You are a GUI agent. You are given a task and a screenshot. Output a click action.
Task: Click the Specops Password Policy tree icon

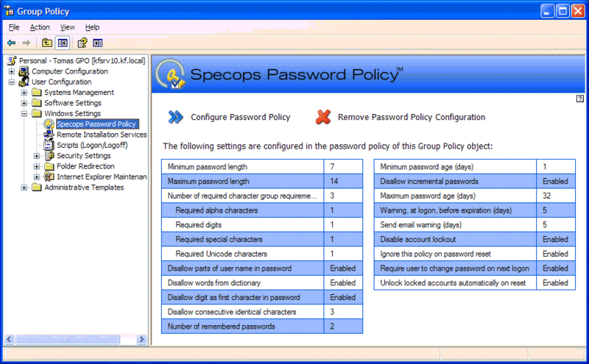pos(49,124)
